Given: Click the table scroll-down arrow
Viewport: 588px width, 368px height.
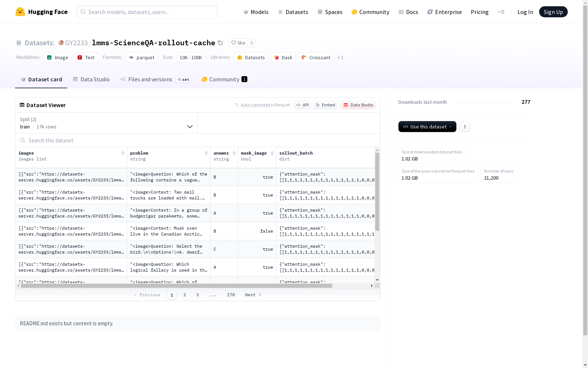Looking at the screenshot, I should click(377, 280).
